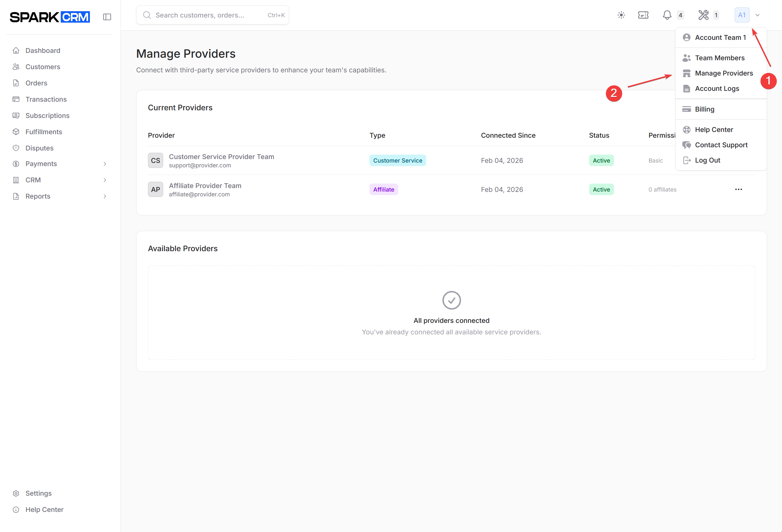This screenshot has width=782, height=532.
Task: Click the Billing credit card icon
Action: [686, 109]
